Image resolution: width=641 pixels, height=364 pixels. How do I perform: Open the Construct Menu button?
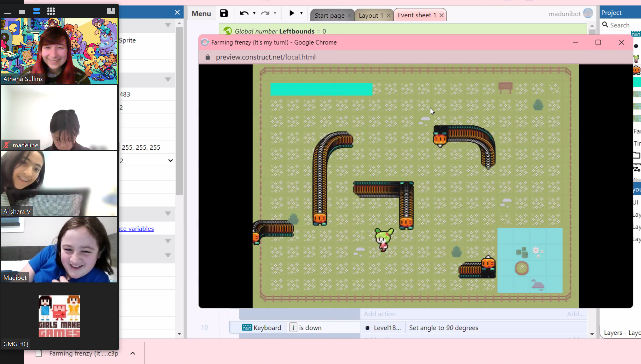click(201, 13)
